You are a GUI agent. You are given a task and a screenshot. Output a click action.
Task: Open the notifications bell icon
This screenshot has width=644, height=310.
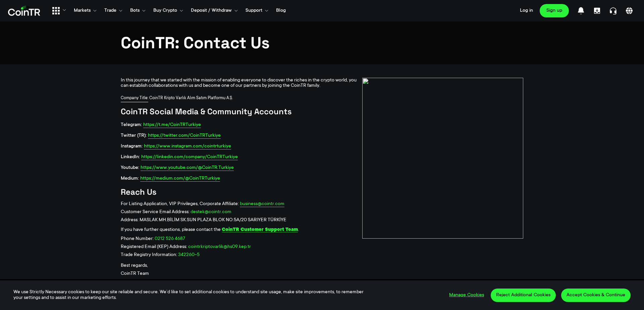click(x=581, y=10)
